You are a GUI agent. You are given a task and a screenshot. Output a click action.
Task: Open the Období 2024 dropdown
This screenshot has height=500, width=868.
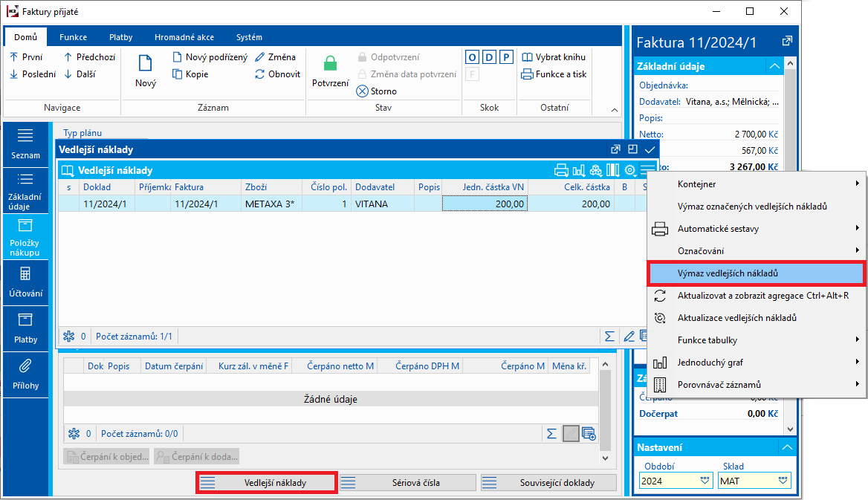(705, 481)
